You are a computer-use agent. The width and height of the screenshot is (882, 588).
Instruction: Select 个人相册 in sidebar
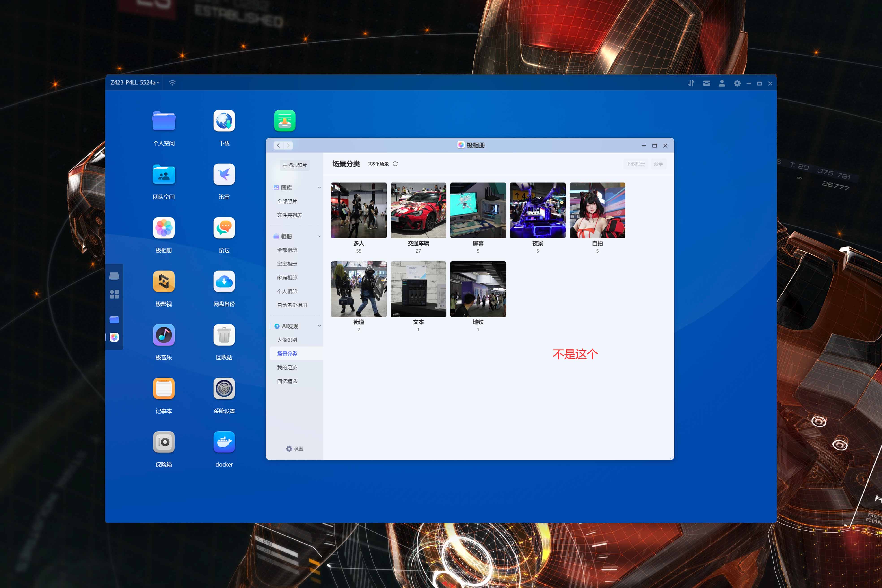pyautogui.click(x=287, y=291)
